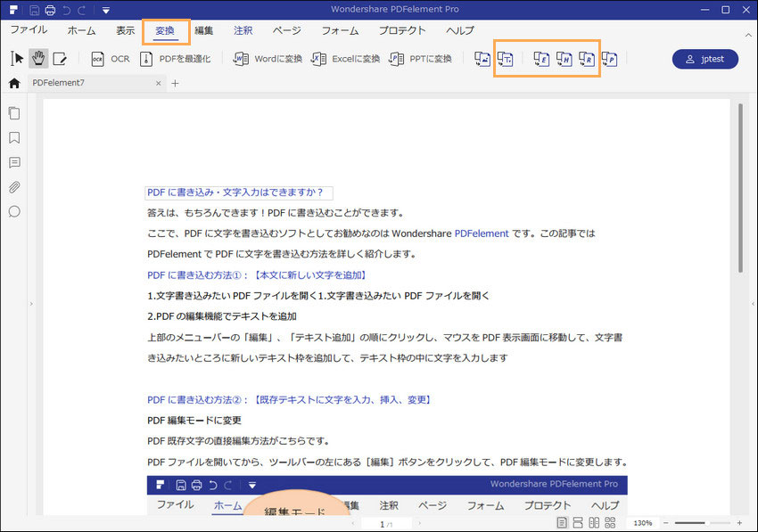Open the 注釈 tab
Image resolution: width=758 pixels, height=532 pixels.
243,30
